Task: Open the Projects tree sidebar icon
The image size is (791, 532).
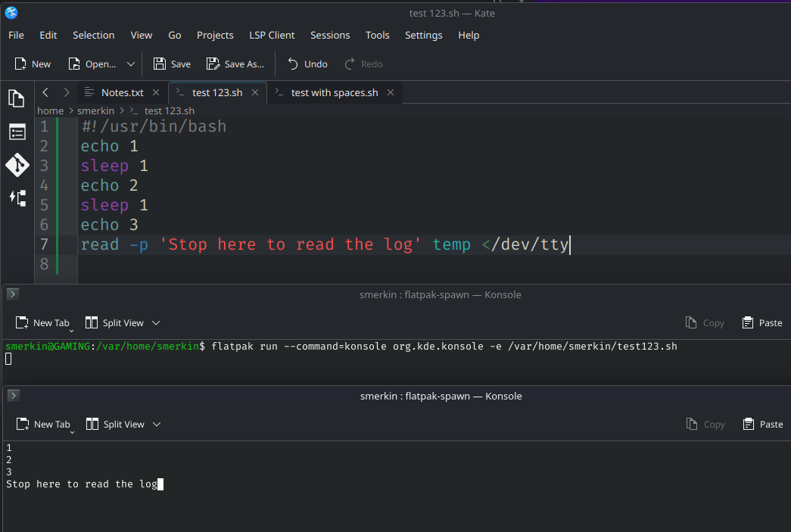Action: coord(17,198)
